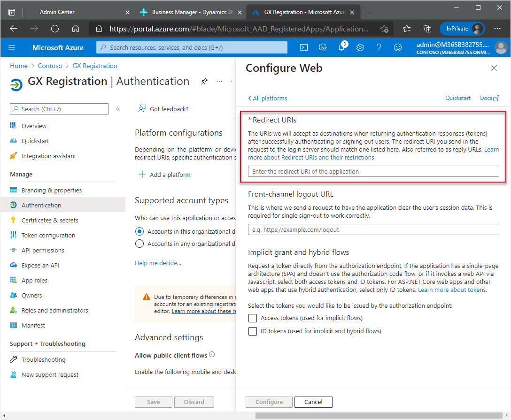Screen dimensions: 511x420
Task: Open the notifications bell icon
Action: pyautogui.click(x=341, y=47)
